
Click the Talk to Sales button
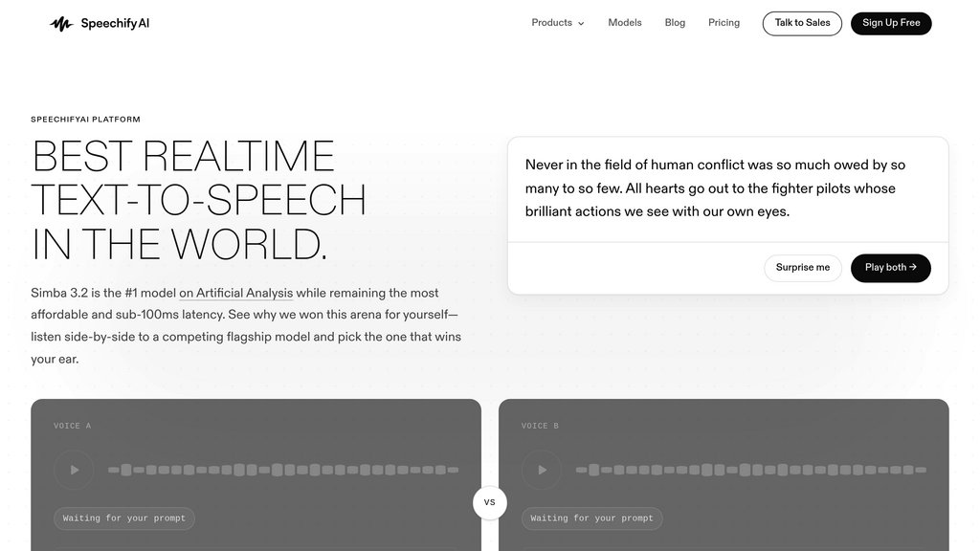coord(802,24)
